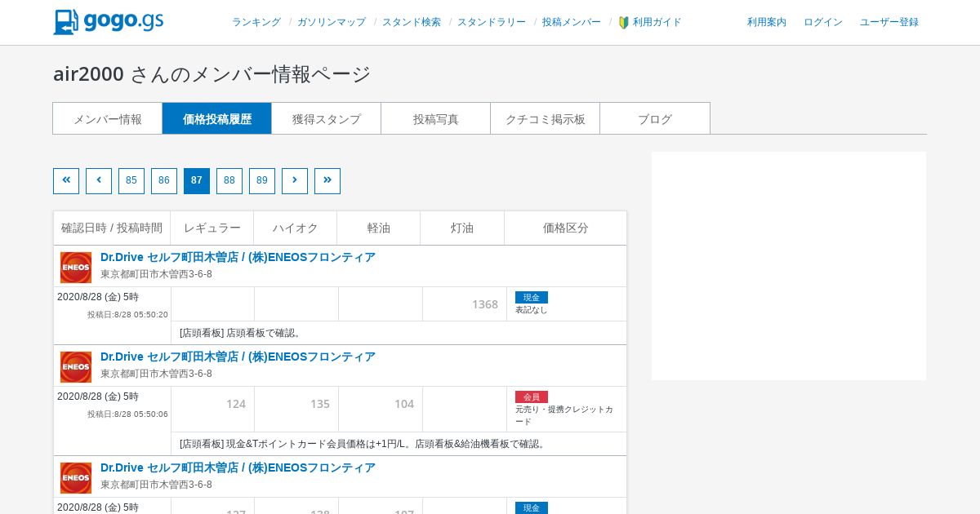Go to page 88
The width and height of the screenshot is (980, 514).
(229, 181)
